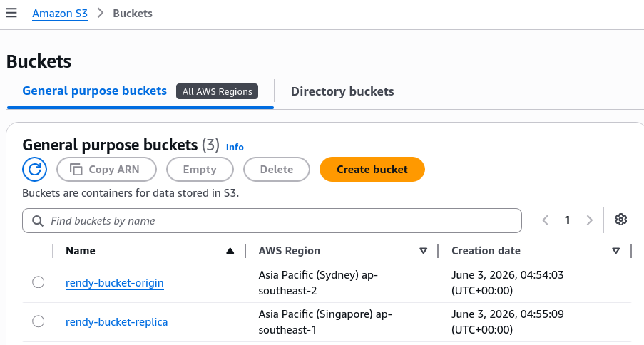Click June 3, 2026, 04:55:09 date cell

507,321
